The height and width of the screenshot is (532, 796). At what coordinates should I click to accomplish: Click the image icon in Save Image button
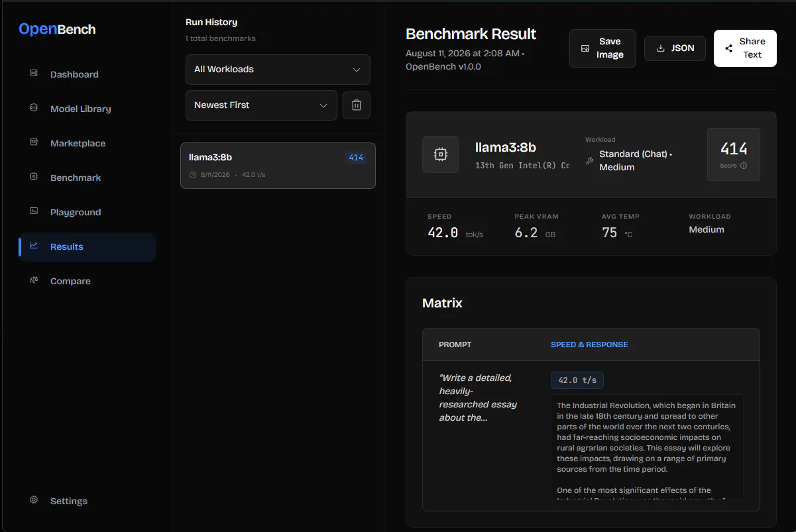(x=585, y=48)
